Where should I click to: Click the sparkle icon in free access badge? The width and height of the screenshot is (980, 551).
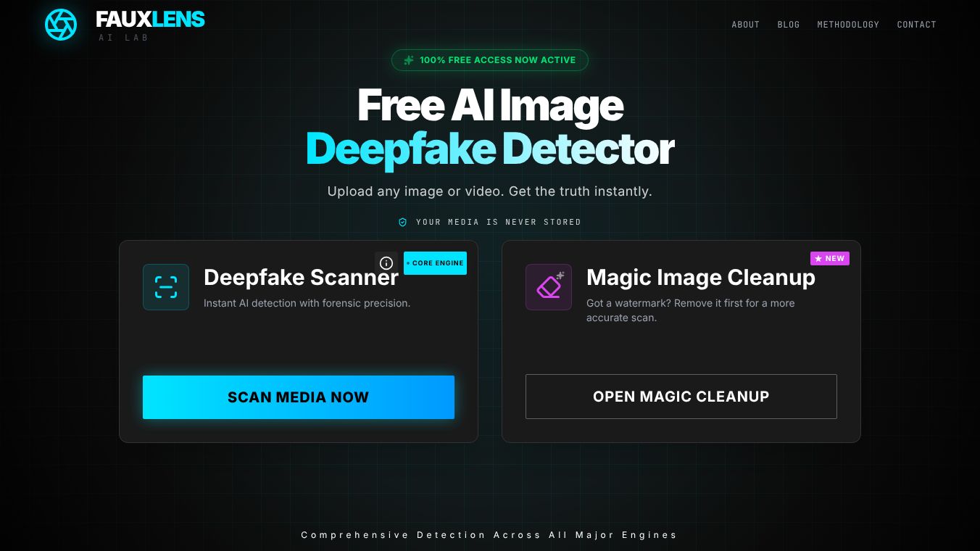(409, 60)
